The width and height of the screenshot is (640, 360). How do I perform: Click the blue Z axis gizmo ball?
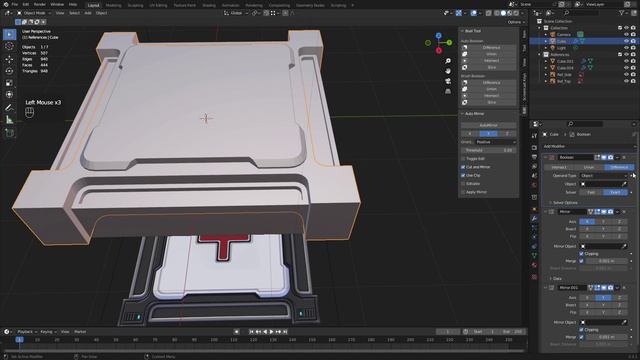(x=439, y=36)
